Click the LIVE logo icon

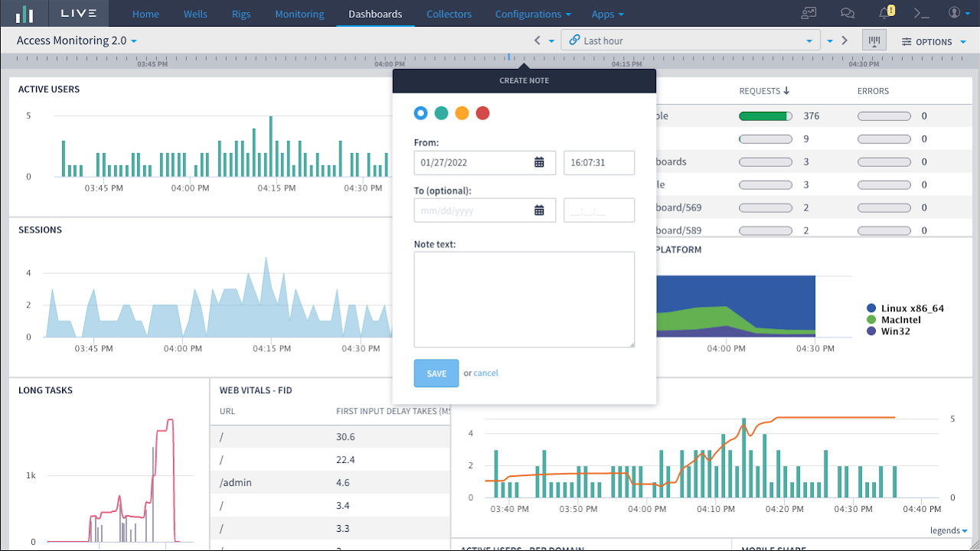pyautogui.click(x=24, y=14)
